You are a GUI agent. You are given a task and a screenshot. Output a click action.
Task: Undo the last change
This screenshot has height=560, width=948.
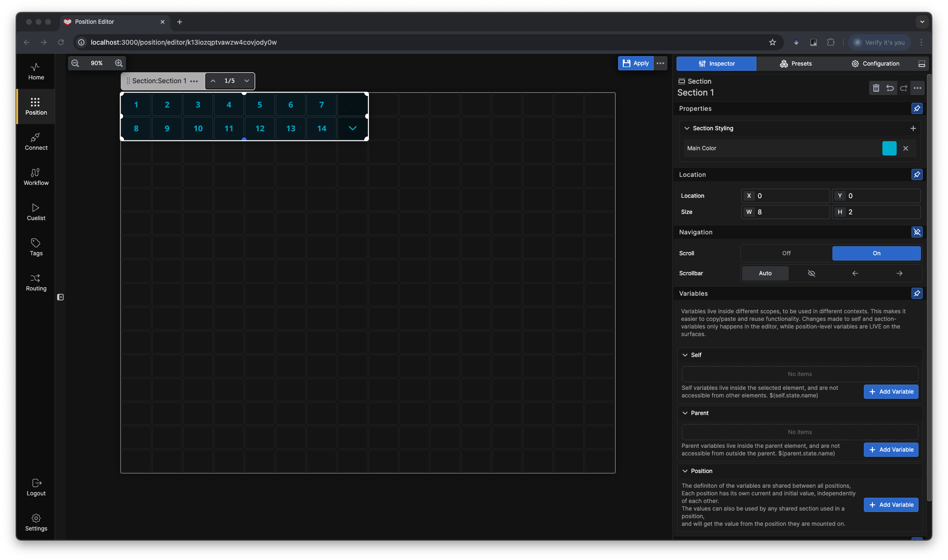890,88
